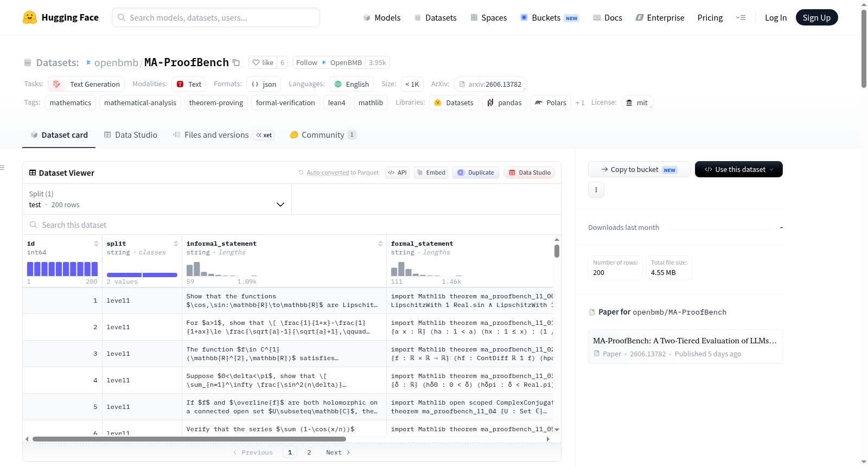Click the id column histogram bars

pyautogui.click(x=62, y=269)
